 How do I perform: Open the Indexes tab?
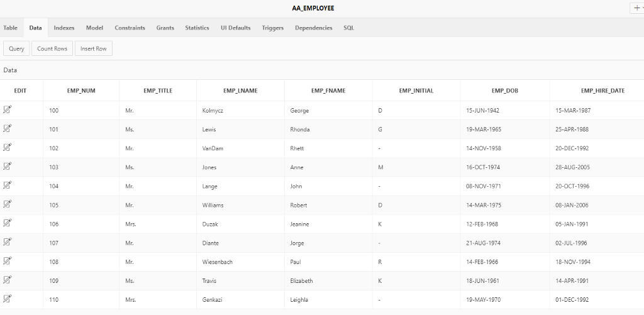(x=64, y=28)
